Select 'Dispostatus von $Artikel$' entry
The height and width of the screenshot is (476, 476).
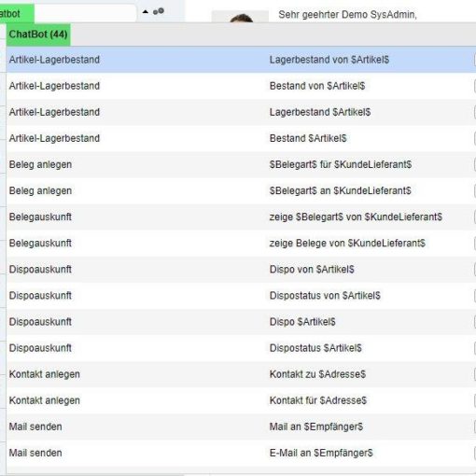[x=241, y=296]
